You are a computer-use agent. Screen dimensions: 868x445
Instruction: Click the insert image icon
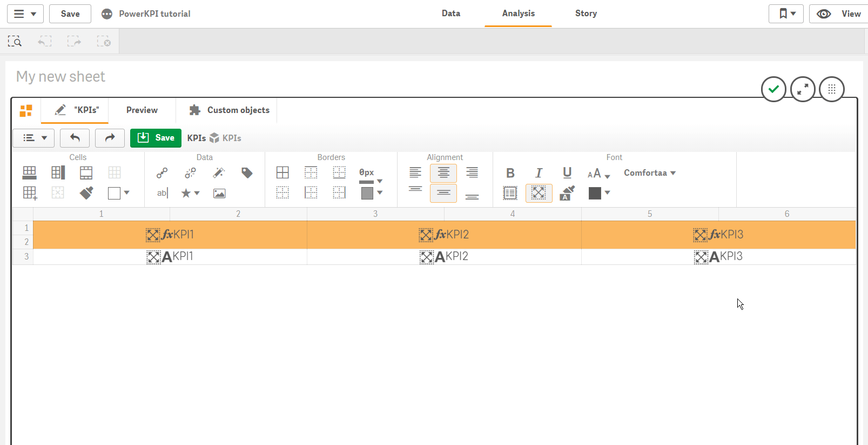(x=219, y=194)
